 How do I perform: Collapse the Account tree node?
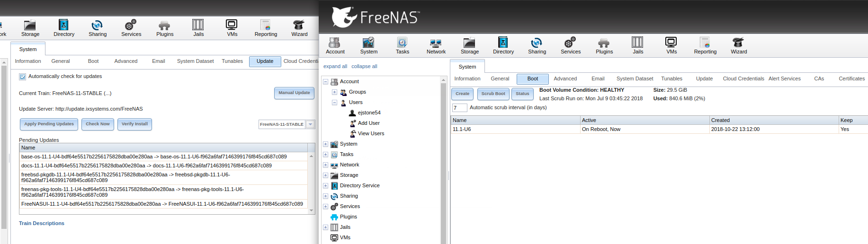tap(325, 82)
